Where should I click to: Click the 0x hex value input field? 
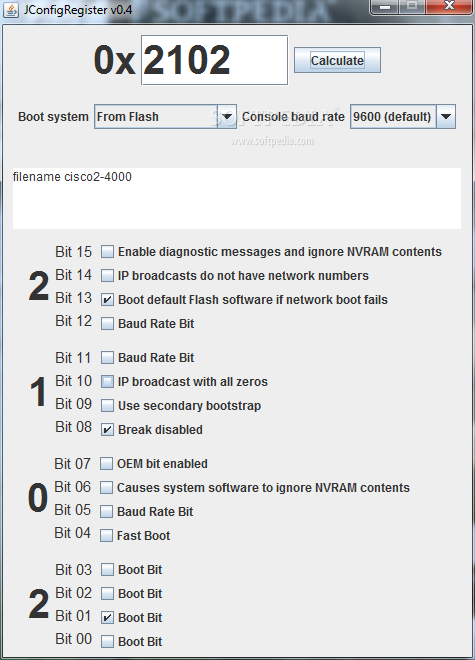click(x=215, y=60)
